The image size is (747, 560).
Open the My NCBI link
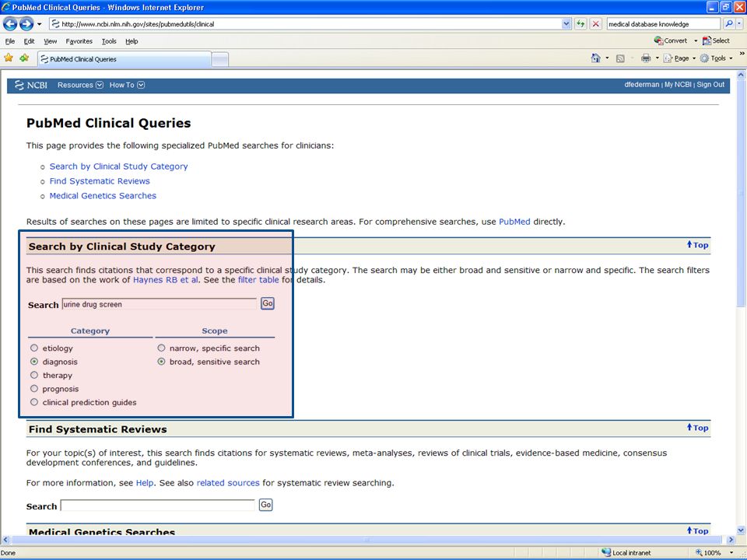(678, 85)
